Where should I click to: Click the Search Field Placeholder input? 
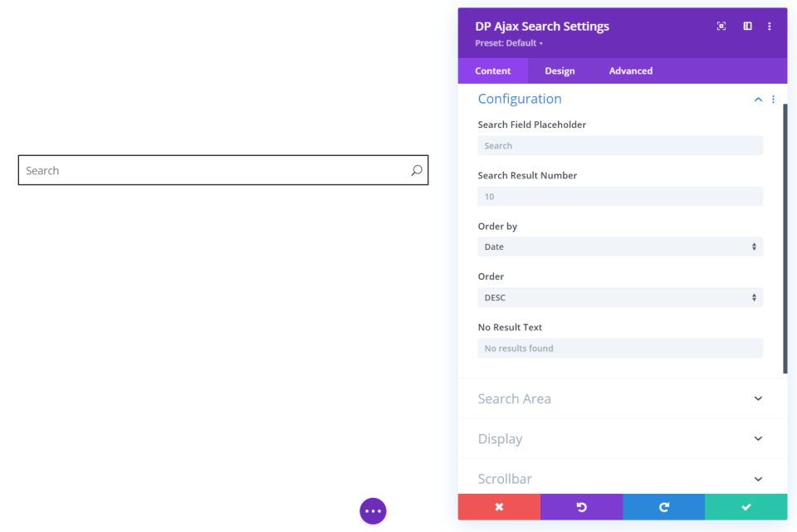tap(620, 146)
